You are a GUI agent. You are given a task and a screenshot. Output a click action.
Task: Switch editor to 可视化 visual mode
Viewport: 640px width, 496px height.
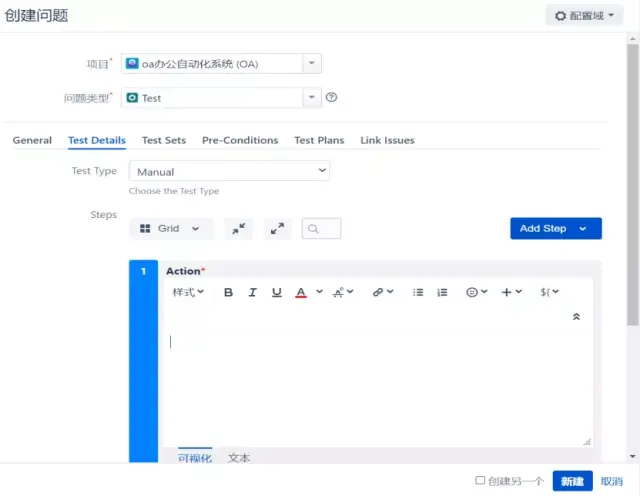195,458
